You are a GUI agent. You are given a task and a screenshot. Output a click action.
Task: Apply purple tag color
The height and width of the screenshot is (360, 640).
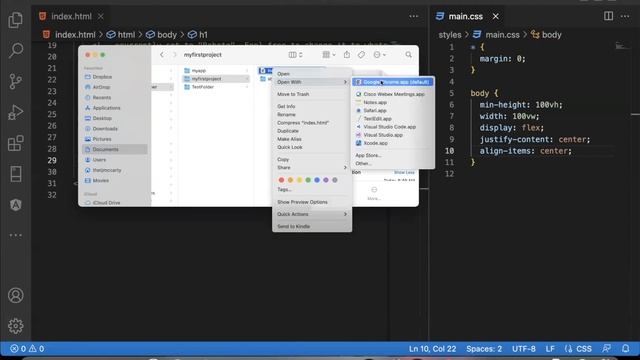[326, 180]
